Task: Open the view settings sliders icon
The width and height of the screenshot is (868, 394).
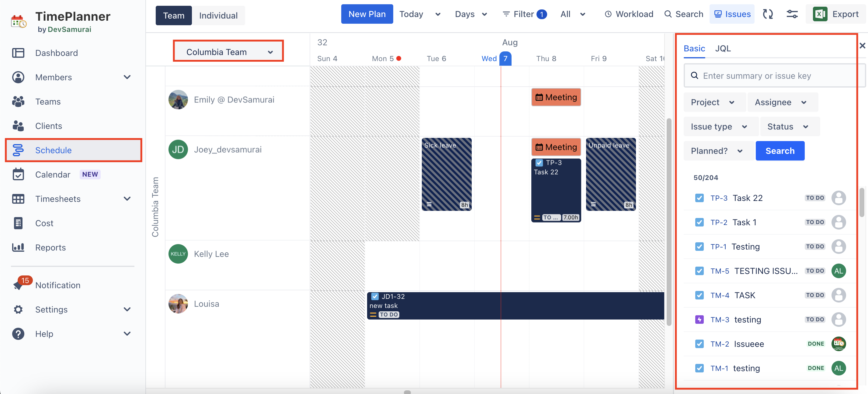Action: point(792,14)
